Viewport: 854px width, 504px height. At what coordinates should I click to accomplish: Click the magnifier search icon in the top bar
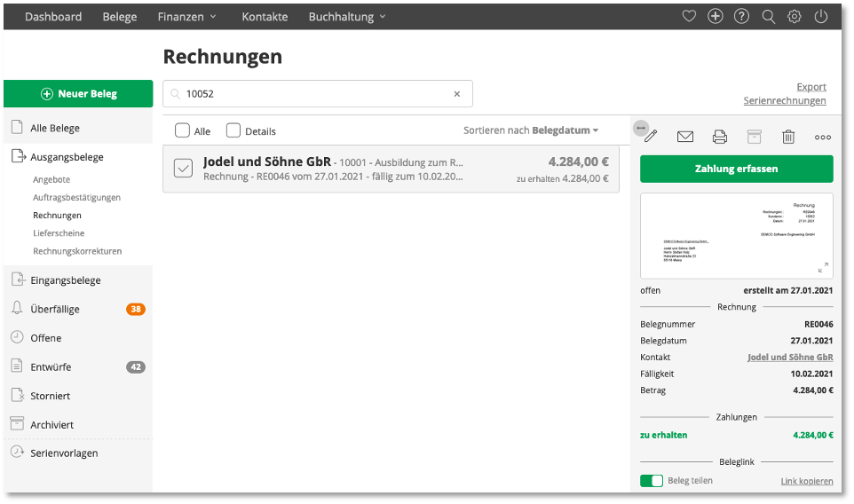pyautogui.click(x=768, y=17)
